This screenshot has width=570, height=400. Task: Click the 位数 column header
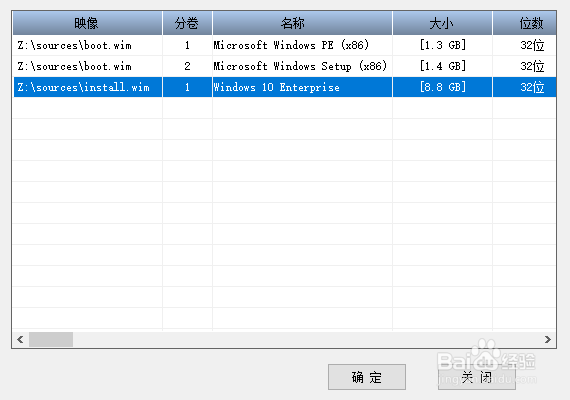[524, 23]
